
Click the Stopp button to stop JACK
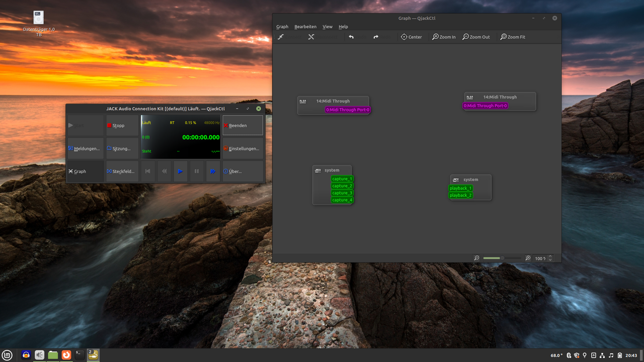point(122,126)
